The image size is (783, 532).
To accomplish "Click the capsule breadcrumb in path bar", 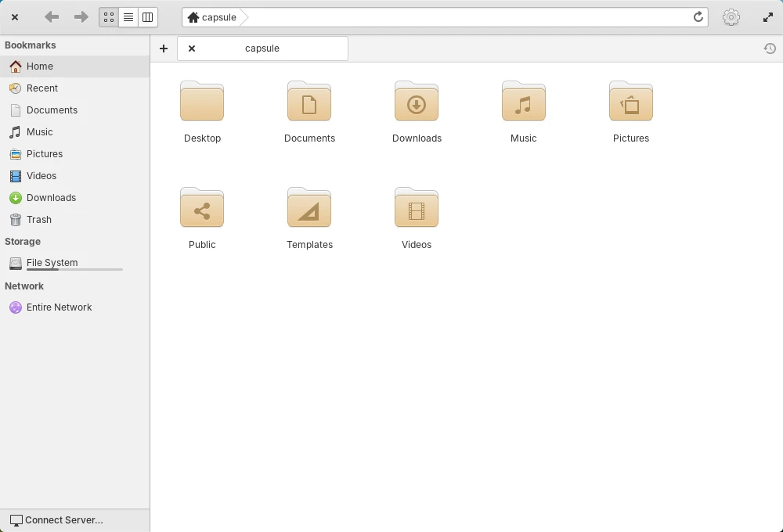I will click(218, 17).
